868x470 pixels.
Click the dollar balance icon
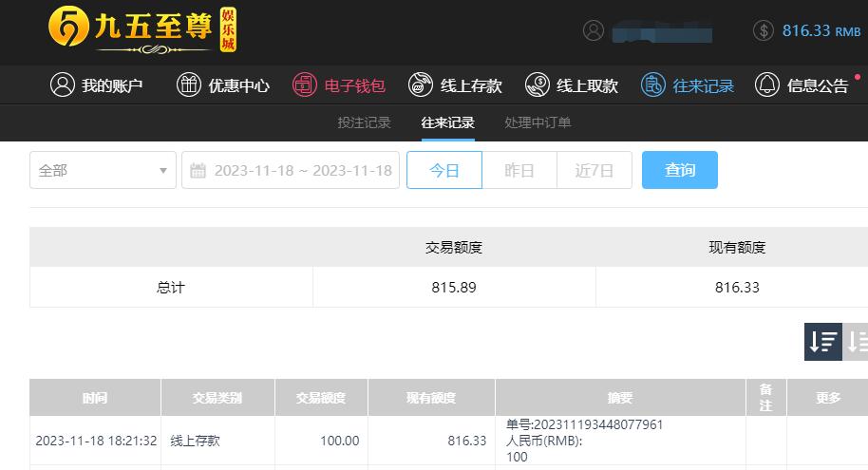(764, 30)
